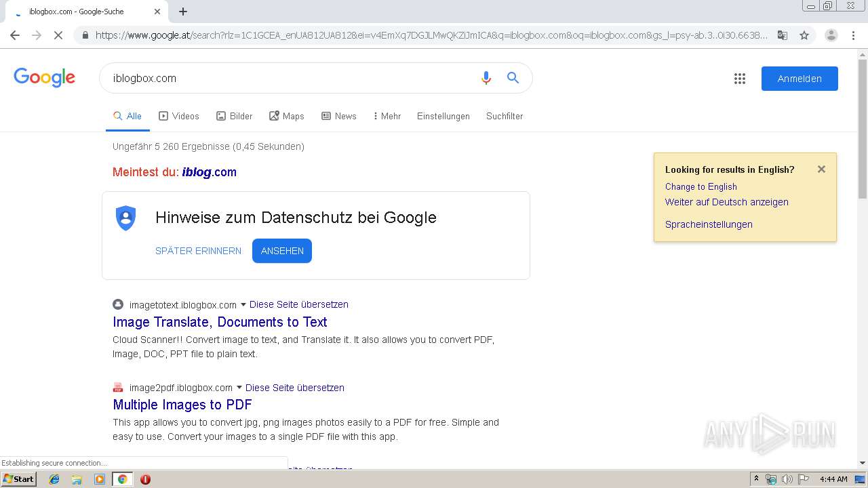Open the Google apps grid
The height and width of the screenshot is (488, 868).
coord(740,79)
